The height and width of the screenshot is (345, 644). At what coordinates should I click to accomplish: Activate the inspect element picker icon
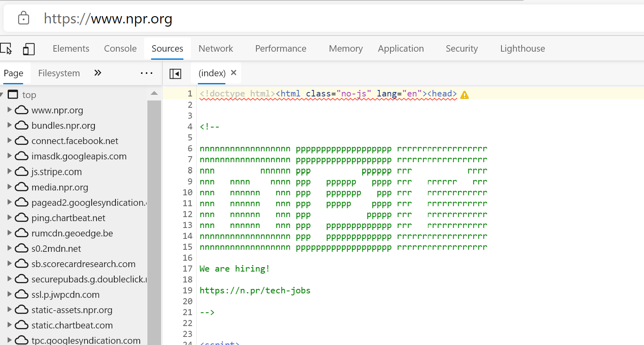coord(6,49)
